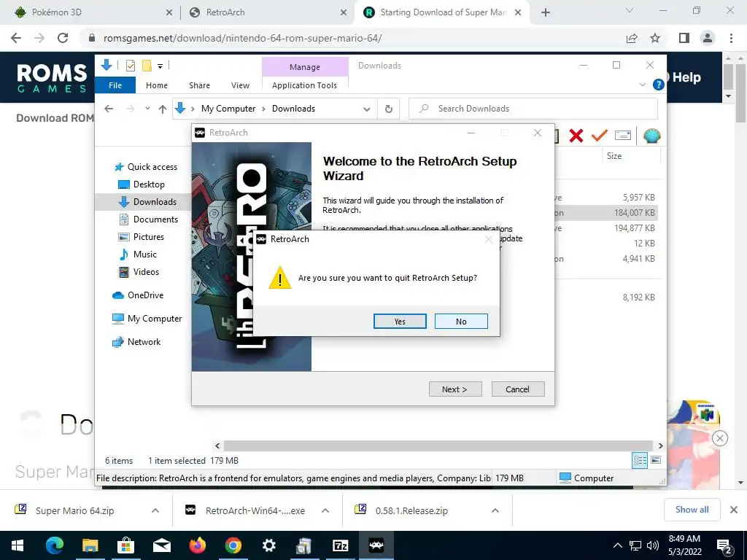Expand the Explorer ribbon chevron
Viewport: 747px width, 560px height.
click(x=643, y=85)
